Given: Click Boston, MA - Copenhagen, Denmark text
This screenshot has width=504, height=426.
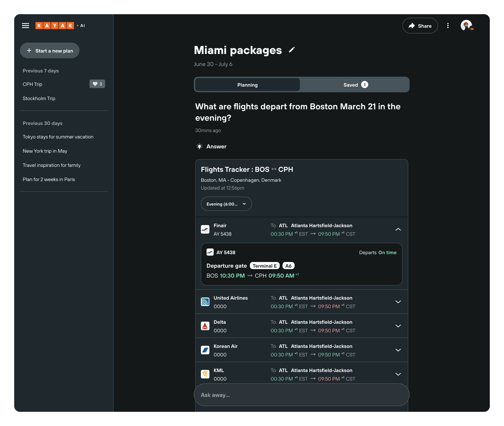Looking at the screenshot, I should coord(241,180).
